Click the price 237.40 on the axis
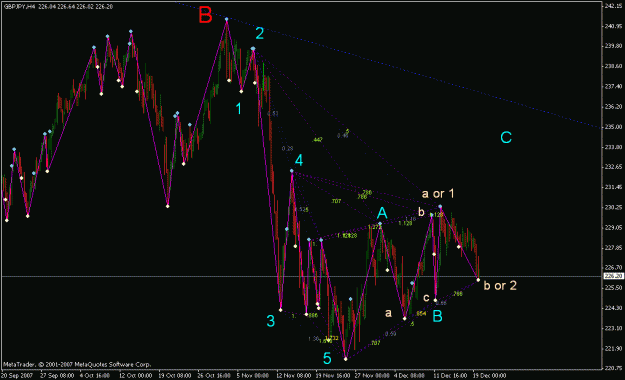Viewport: 625px width, 380px height. (x=614, y=86)
